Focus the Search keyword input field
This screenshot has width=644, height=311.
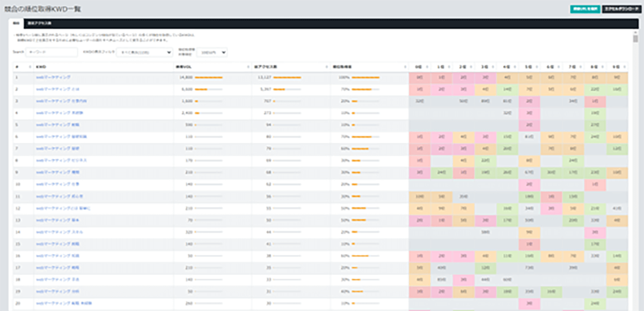[x=52, y=52]
